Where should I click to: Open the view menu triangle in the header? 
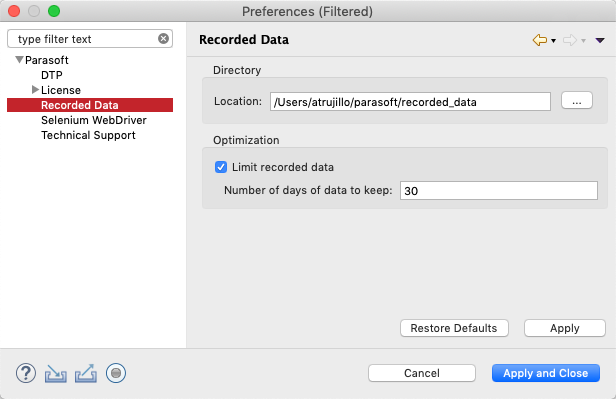600,40
